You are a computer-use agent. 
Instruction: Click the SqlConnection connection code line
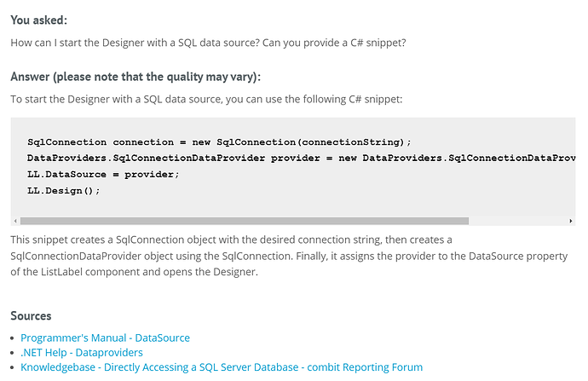[x=219, y=142]
